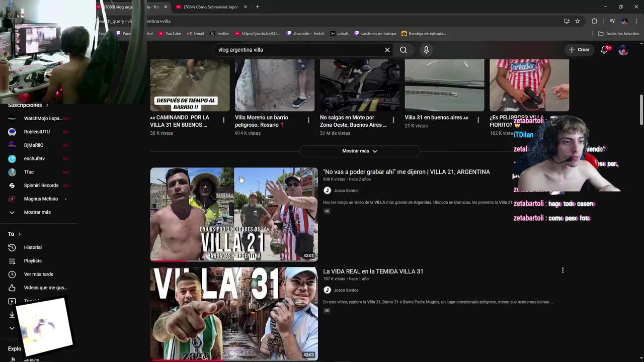The width and height of the screenshot is (644, 362).
Task: Clear the search text with the X
Action: 387,50
